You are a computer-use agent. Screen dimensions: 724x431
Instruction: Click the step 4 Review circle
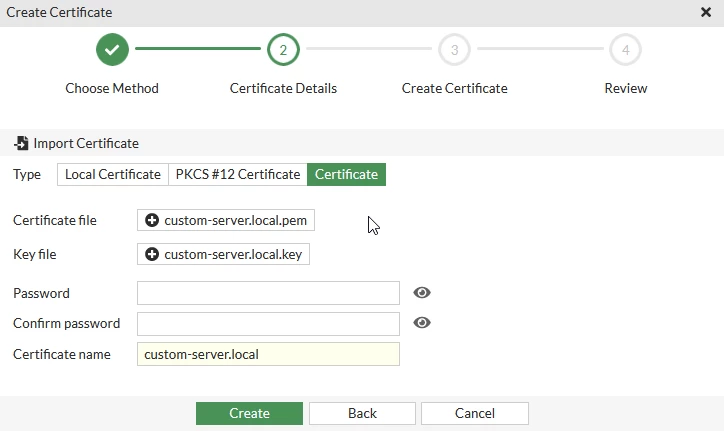[x=625, y=49]
